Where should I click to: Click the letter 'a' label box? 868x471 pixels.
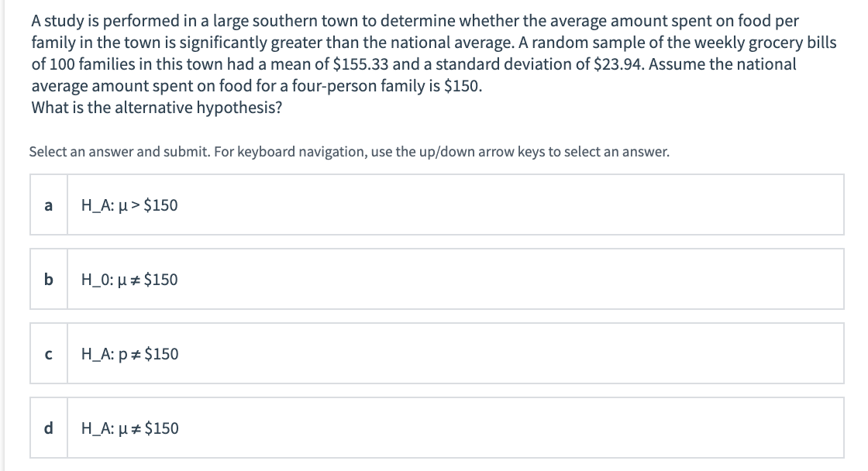click(49, 205)
